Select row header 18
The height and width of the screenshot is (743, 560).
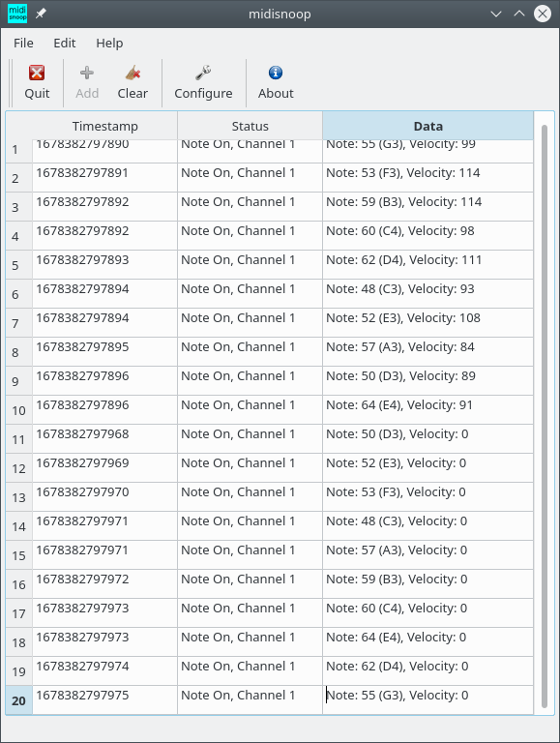tap(19, 642)
